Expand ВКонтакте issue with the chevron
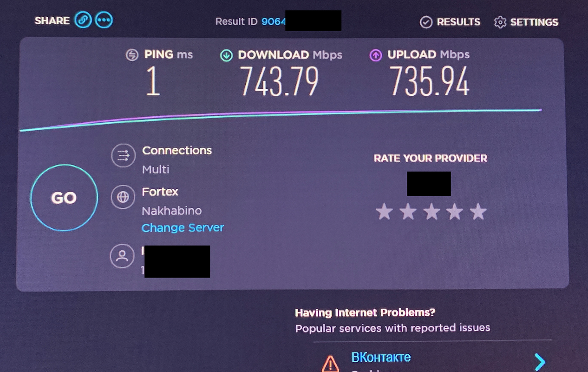588x372 pixels. click(x=540, y=362)
